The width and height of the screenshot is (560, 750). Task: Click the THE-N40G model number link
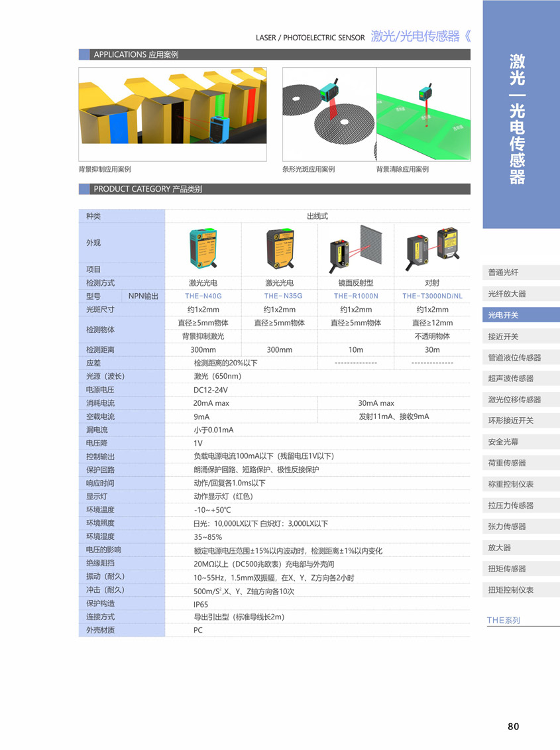coord(203,296)
